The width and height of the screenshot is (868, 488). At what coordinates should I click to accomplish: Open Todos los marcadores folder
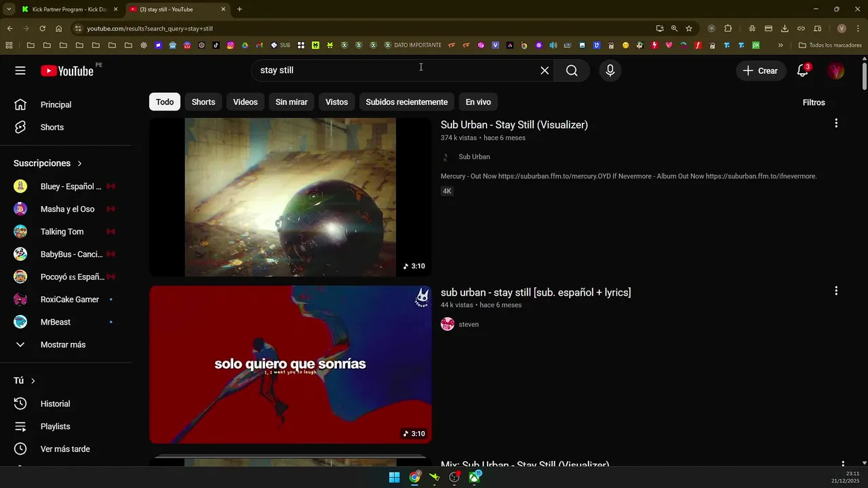click(x=830, y=45)
